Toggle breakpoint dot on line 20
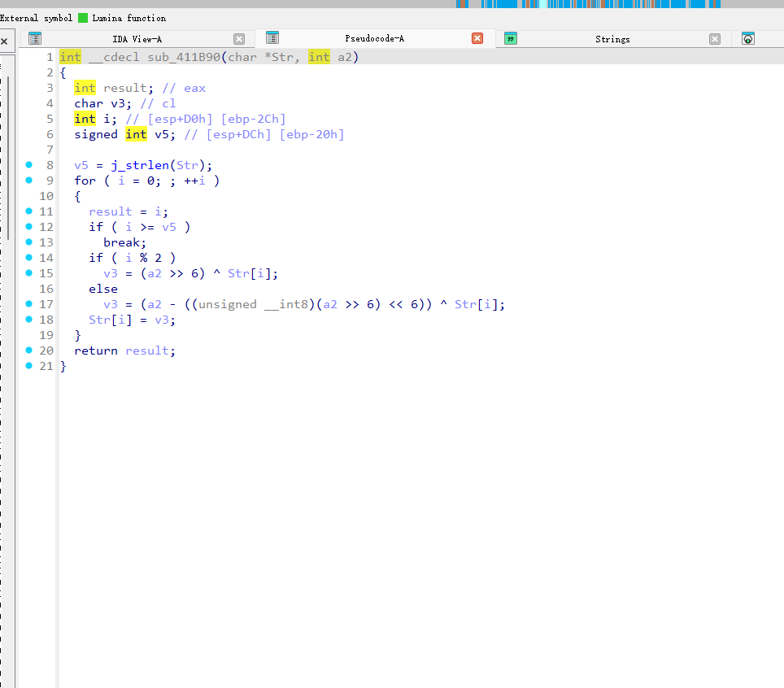Screen dimensions: 784x688 [29, 350]
